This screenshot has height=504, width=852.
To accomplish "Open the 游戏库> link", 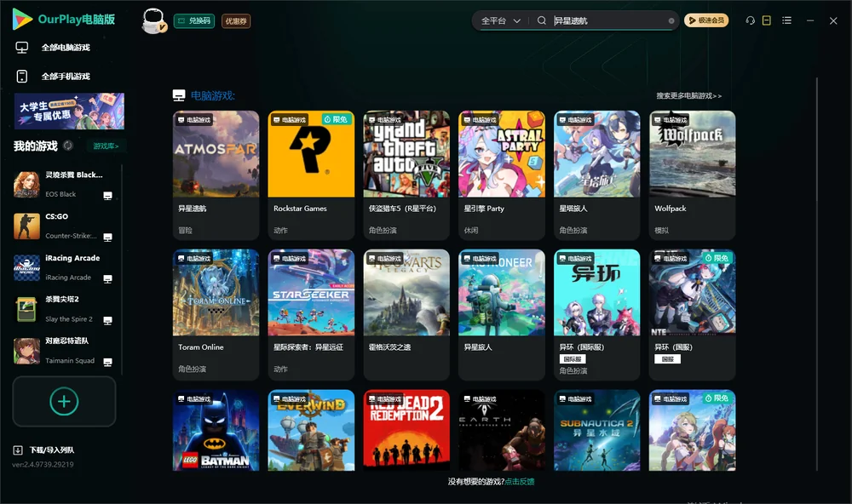I will [106, 146].
